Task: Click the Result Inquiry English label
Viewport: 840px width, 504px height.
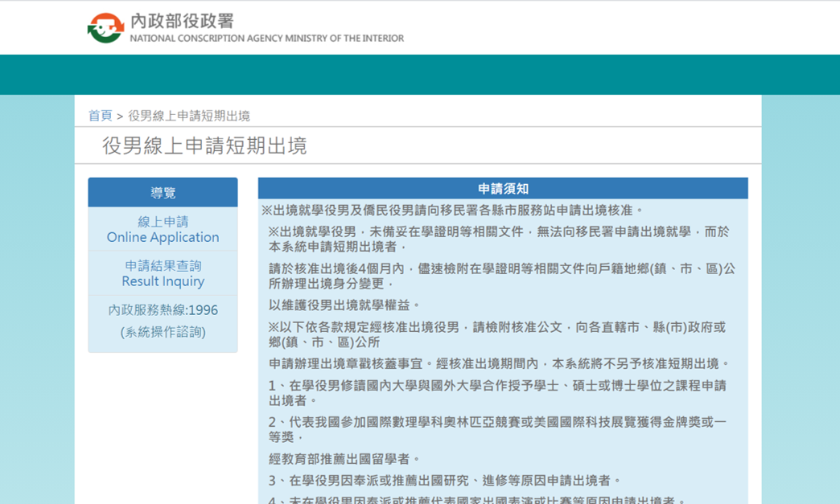Action: (x=163, y=281)
